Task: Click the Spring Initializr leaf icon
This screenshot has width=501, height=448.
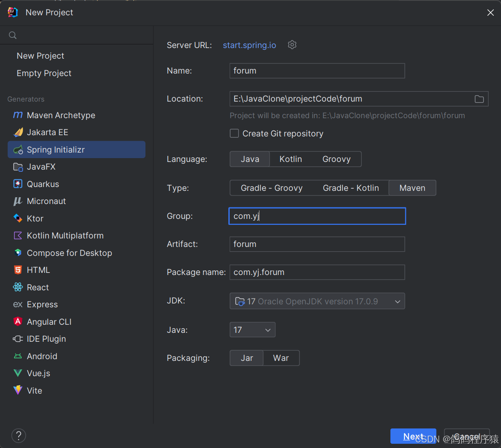Action: click(x=18, y=150)
